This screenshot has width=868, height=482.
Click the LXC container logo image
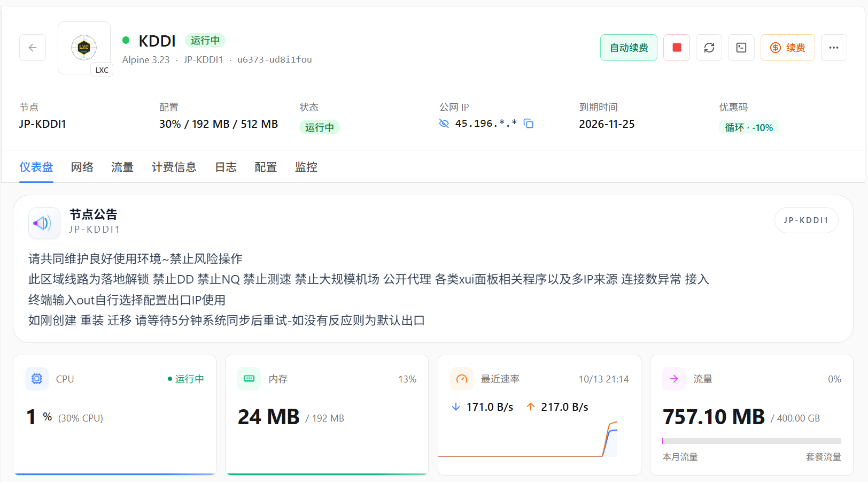(x=84, y=48)
